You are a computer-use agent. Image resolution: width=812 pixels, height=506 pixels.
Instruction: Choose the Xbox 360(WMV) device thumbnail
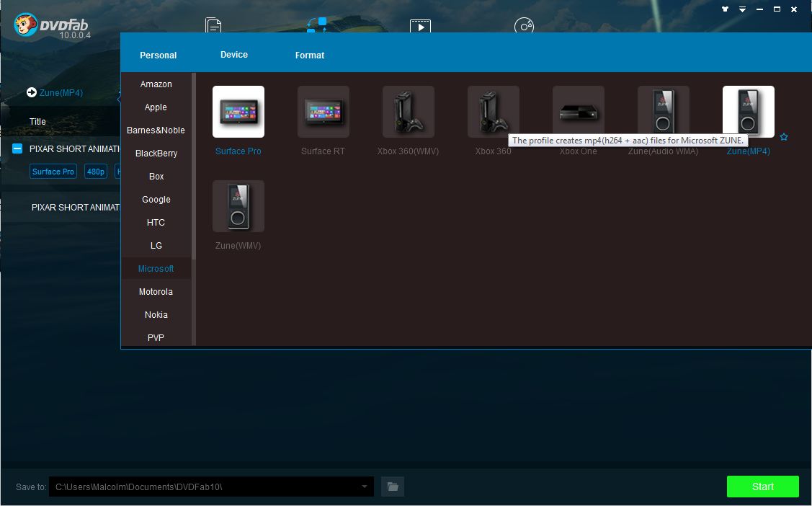pyautogui.click(x=408, y=112)
